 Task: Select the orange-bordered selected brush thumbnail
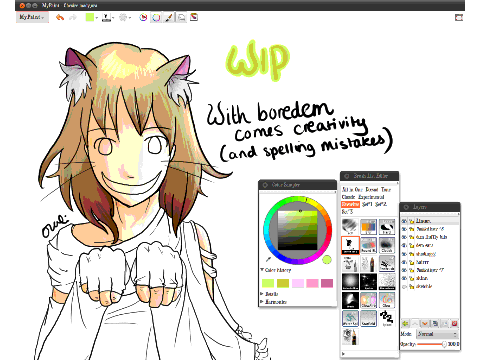(350, 245)
